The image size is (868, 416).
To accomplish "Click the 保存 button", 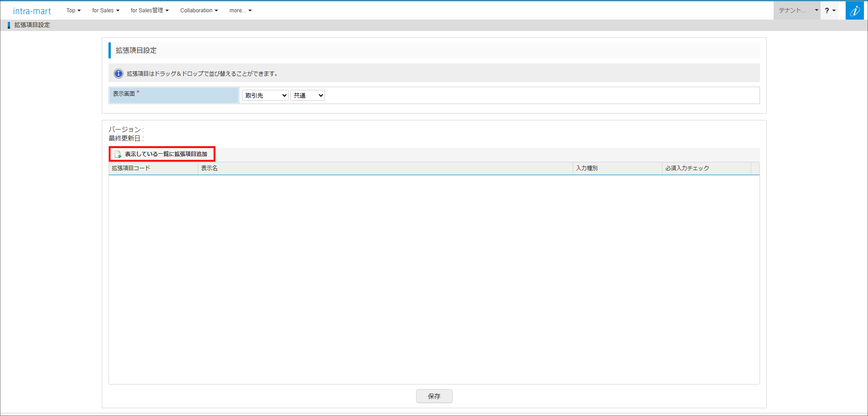I will coord(434,396).
